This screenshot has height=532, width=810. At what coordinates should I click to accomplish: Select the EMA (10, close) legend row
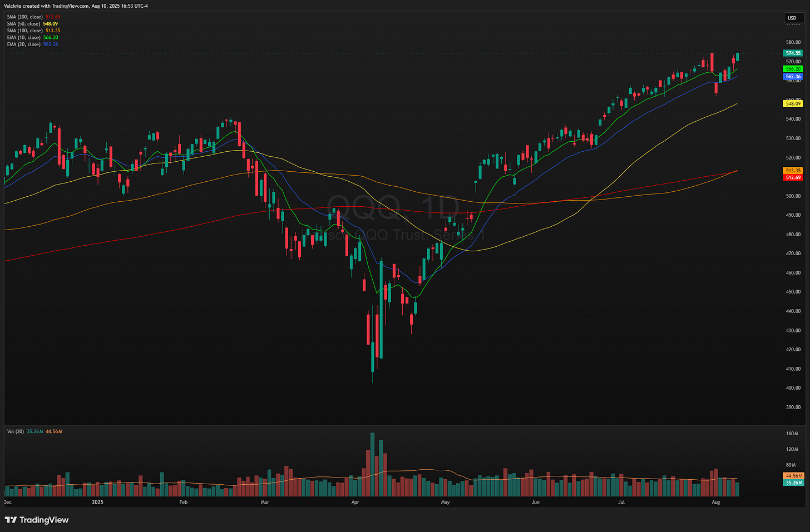32,37
